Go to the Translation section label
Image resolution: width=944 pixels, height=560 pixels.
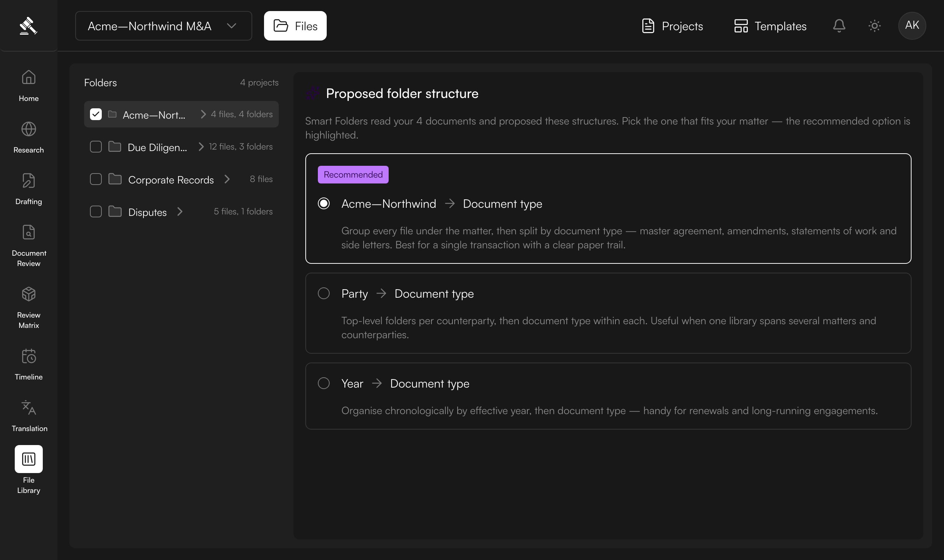pos(29,428)
